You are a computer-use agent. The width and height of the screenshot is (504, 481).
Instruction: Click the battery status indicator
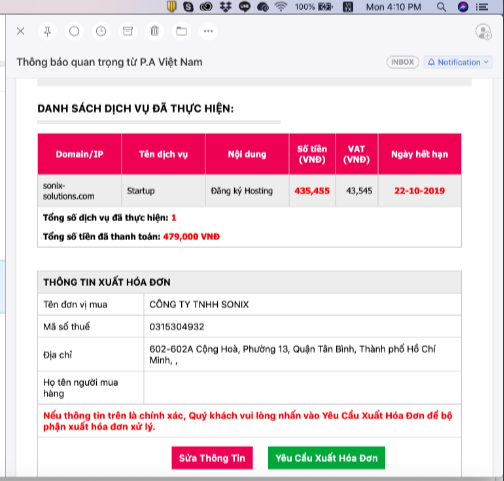314,7
